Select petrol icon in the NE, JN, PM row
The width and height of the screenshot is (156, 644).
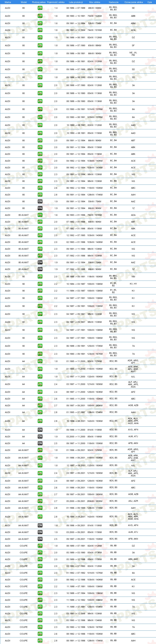(40, 53)
